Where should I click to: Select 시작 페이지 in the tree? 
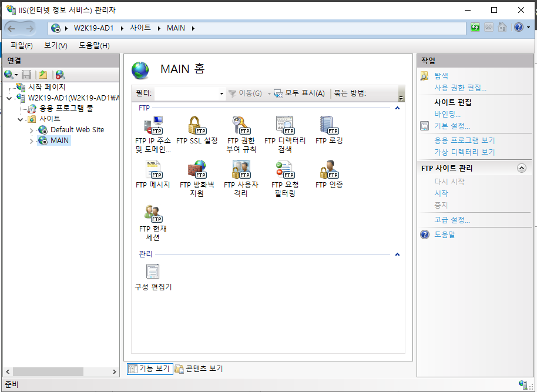point(46,87)
